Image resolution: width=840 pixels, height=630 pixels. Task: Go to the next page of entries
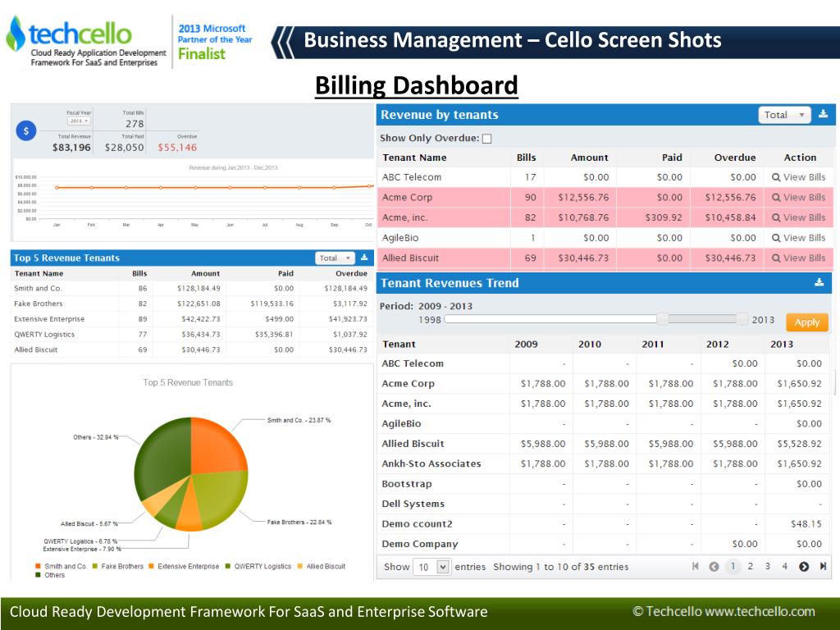(x=804, y=566)
